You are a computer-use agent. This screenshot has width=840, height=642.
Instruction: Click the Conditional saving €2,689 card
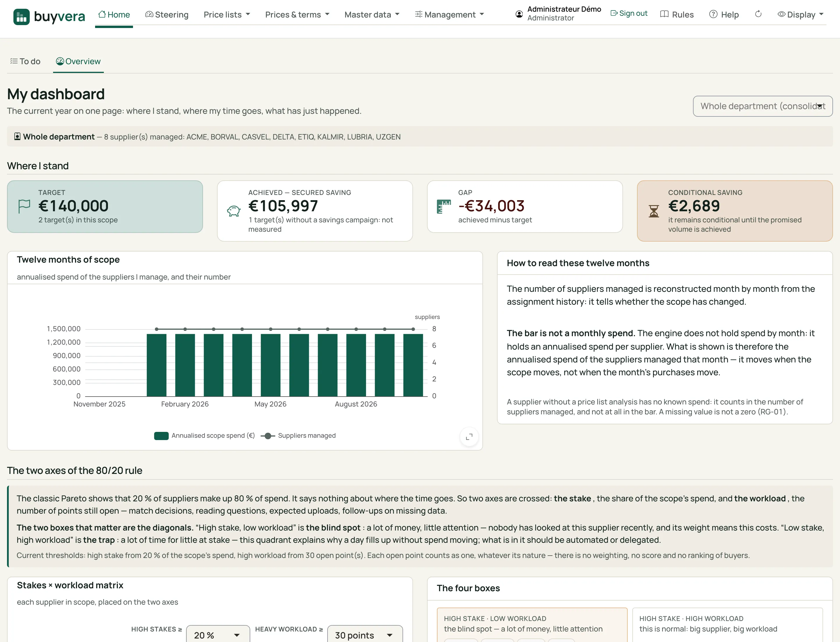735,211
